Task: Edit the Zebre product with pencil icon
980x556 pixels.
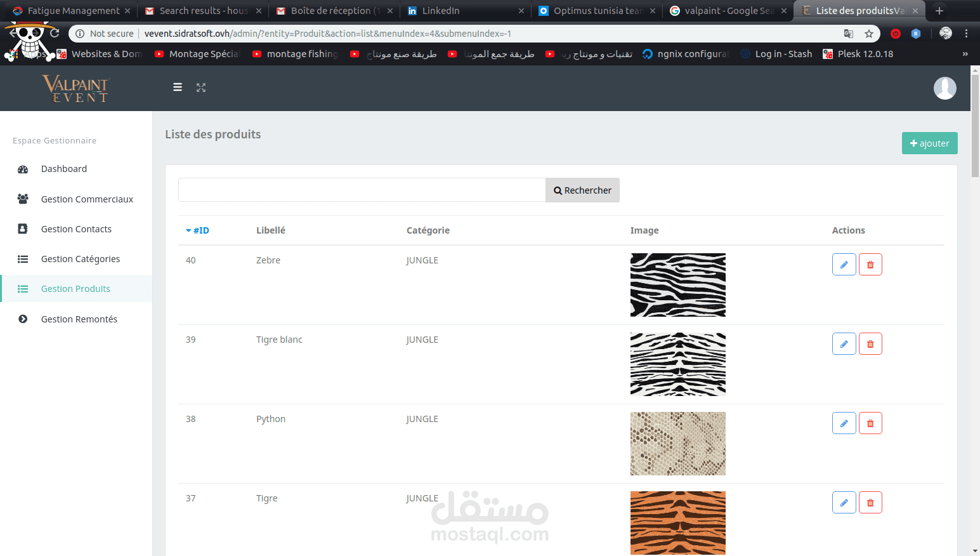Action: click(x=844, y=265)
